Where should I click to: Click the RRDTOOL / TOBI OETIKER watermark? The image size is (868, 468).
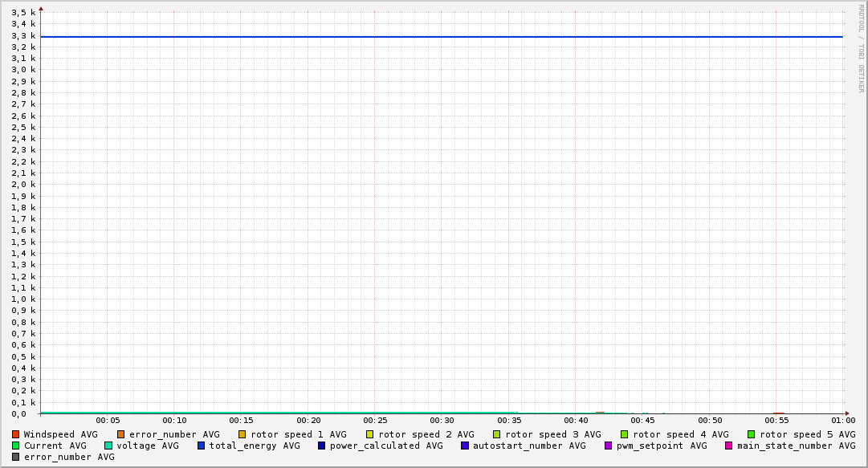[861, 48]
